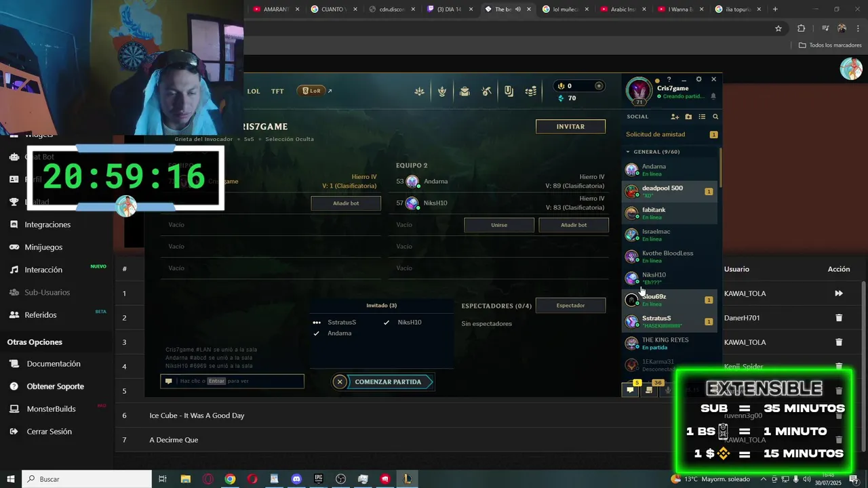The image size is (868, 488).
Task: Open the Integraciones sidebar item
Action: click(x=47, y=224)
